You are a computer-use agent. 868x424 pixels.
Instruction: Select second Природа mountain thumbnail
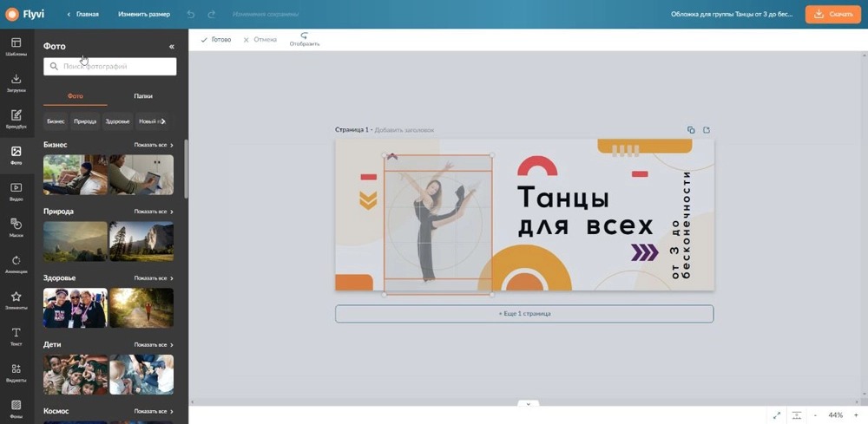pyautogui.click(x=141, y=242)
